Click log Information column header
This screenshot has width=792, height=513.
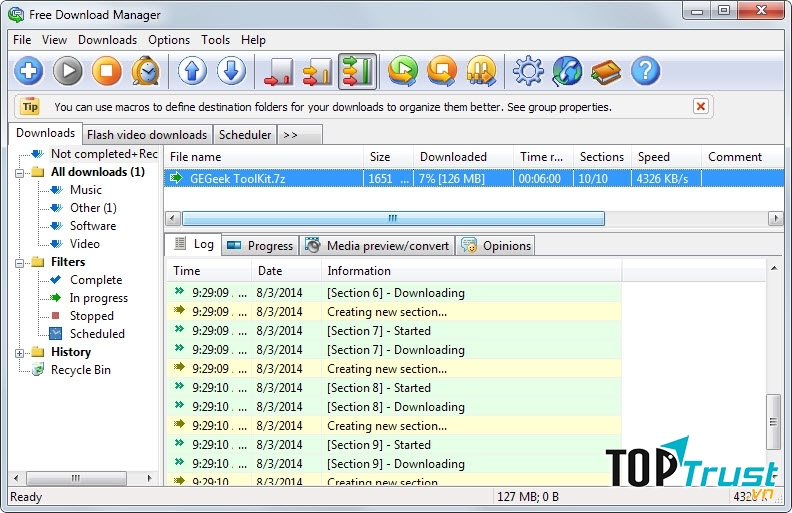tap(471, 271)
